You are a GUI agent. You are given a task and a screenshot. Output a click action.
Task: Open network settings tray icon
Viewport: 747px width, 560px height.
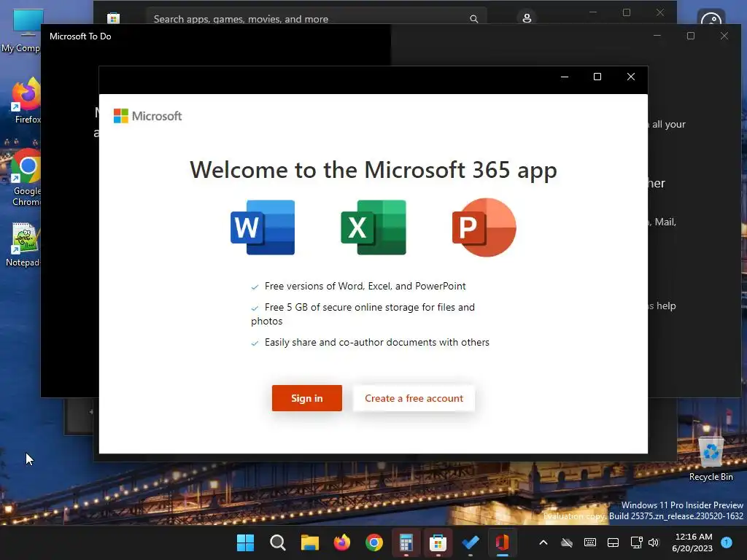636,542
